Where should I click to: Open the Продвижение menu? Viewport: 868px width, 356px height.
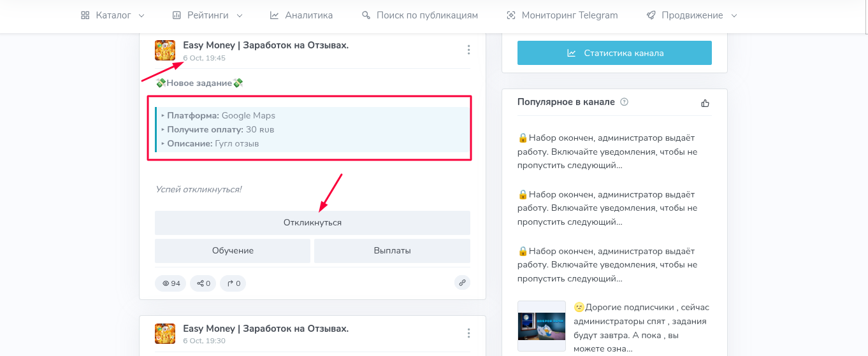tap(692, 15)
